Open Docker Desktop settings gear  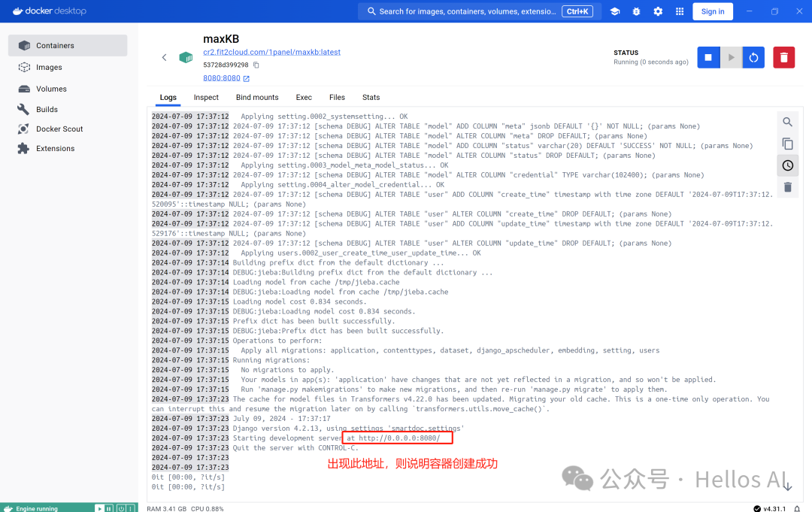click(658, 11)
